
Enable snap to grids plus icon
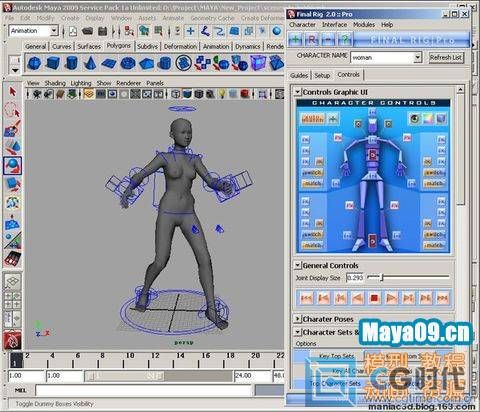click(x=191, y=31)
